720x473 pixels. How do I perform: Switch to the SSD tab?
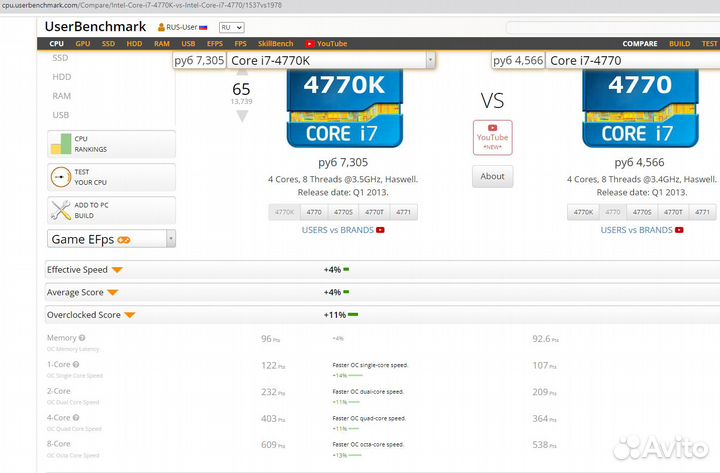coord(108,44)
